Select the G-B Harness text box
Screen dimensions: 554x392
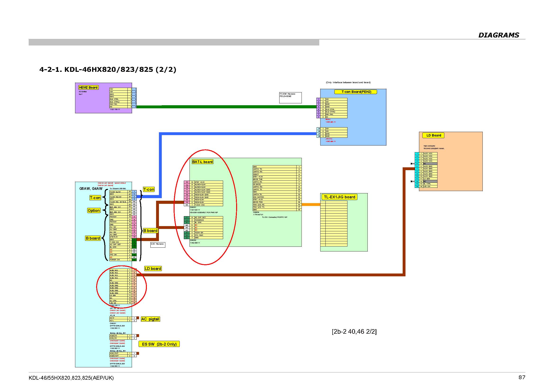click(158, 245)
